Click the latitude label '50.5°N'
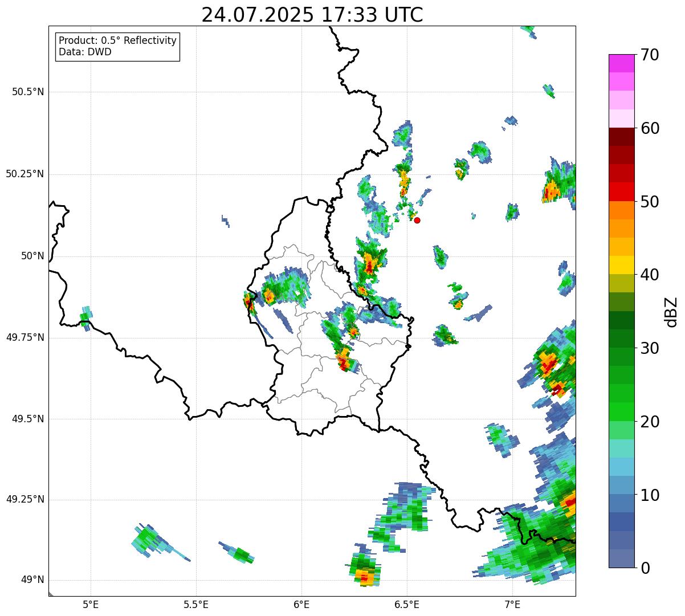 point(28,92)
